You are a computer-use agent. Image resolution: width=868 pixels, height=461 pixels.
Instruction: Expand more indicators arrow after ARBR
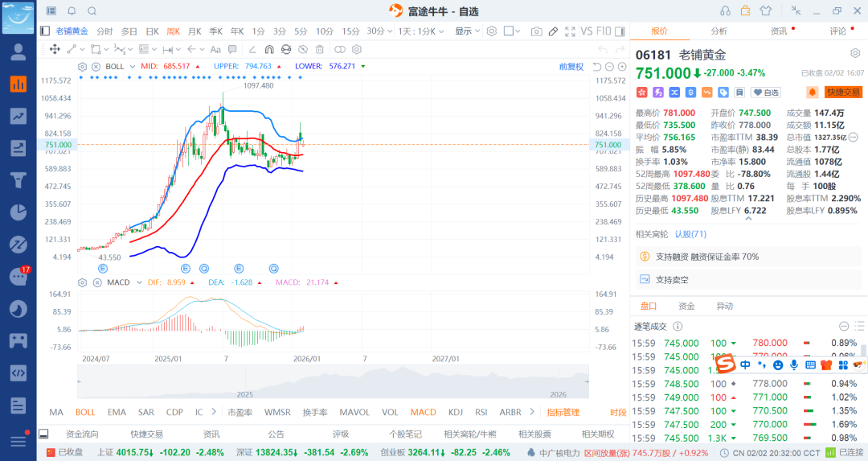tap(532, 412)
